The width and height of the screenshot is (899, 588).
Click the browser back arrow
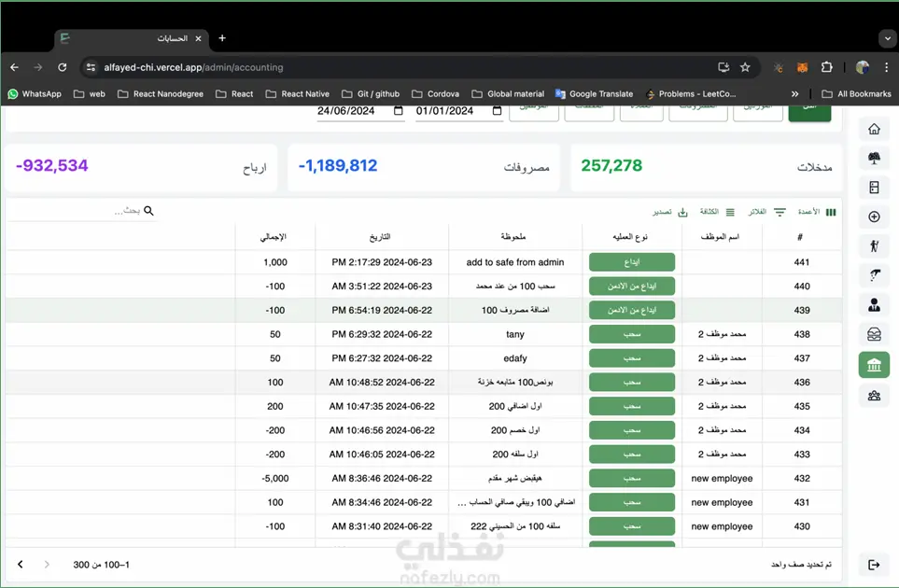pos(14,67)
